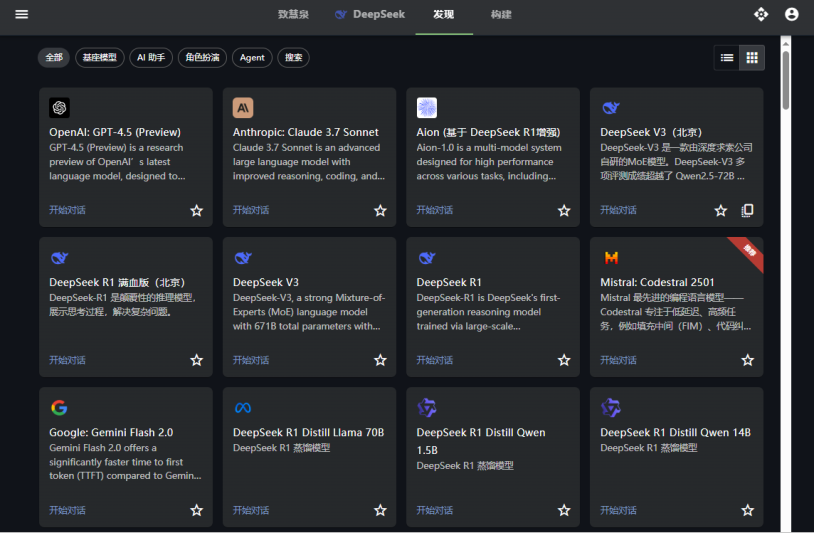Click the user account avatar icon
This screenshot has width=814, height=533.
[792, 14]
